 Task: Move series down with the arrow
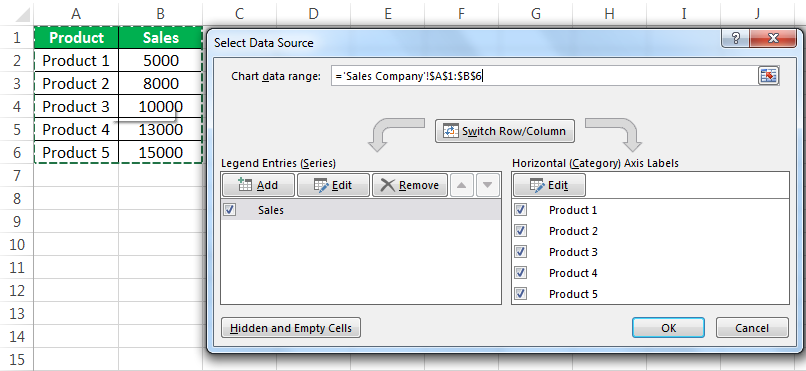(488, 185)
